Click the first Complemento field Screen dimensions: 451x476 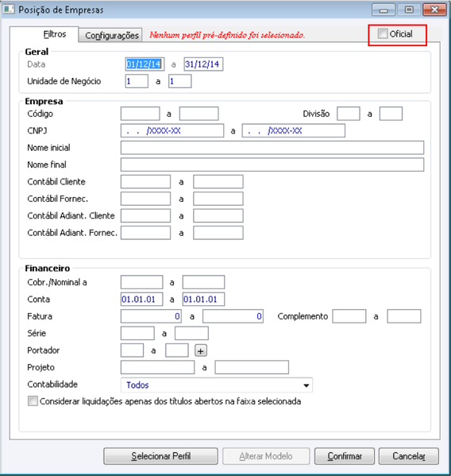349,316
